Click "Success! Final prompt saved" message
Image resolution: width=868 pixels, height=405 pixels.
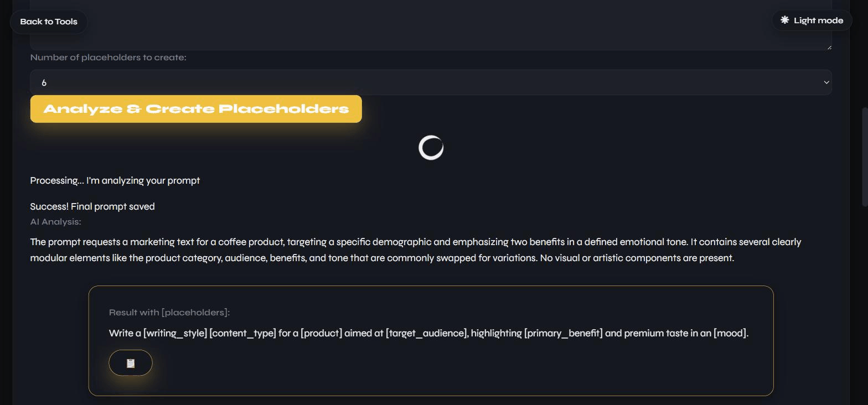(92, 206)
